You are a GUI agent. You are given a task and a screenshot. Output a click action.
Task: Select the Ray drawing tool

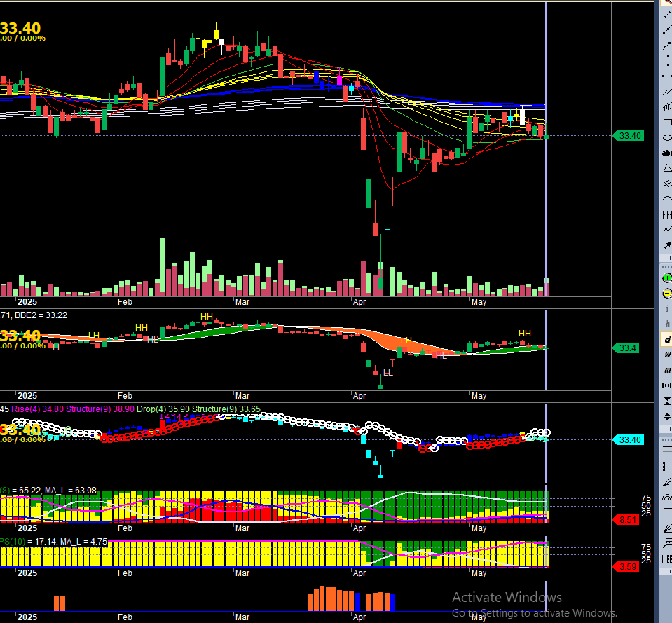tap(667, 30)
